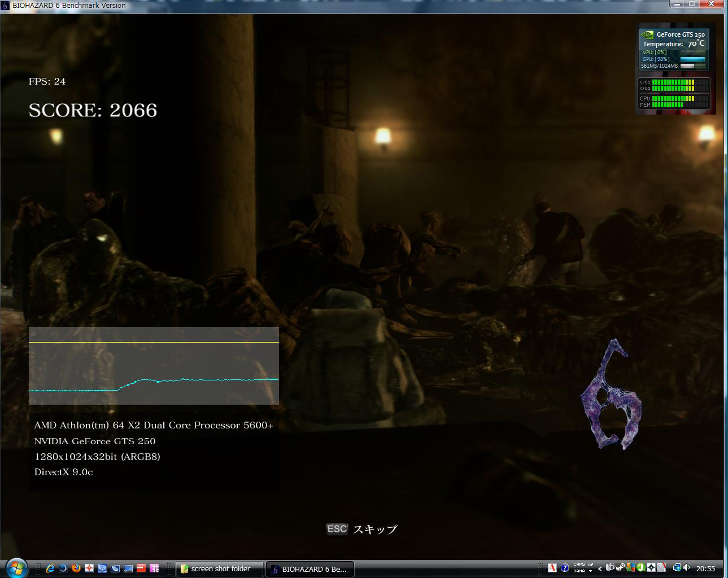
Task: Toggle the KANA indicator in the language bar
Action: (579, 571)
